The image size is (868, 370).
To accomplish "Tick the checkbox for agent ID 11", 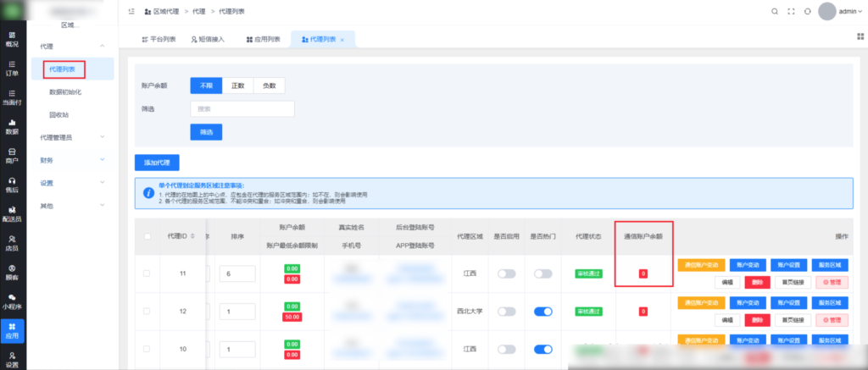I will click(147, 273).
